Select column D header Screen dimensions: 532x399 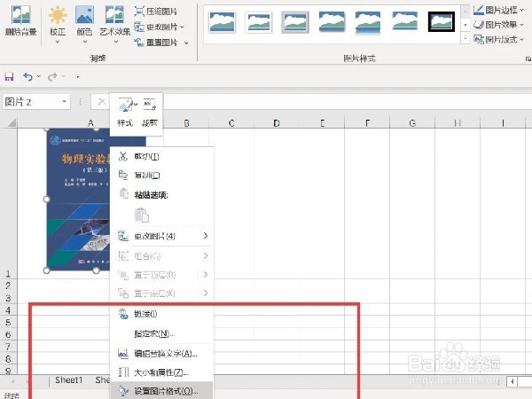tap(277, 123)
